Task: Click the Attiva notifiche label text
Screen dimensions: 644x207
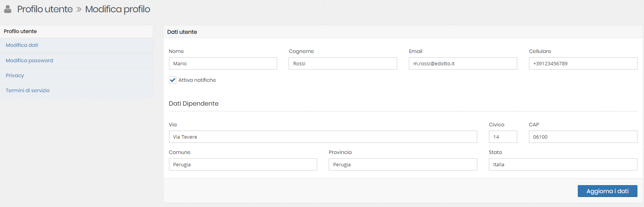Action: tap(197, 80)
